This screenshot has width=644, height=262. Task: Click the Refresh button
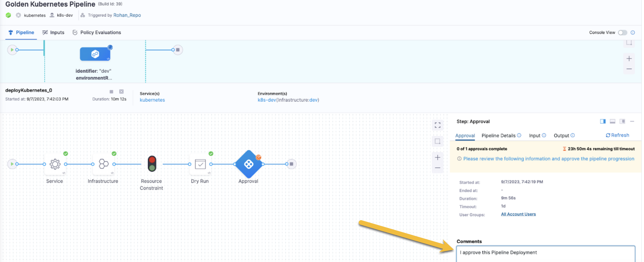(x=617, y=135)
